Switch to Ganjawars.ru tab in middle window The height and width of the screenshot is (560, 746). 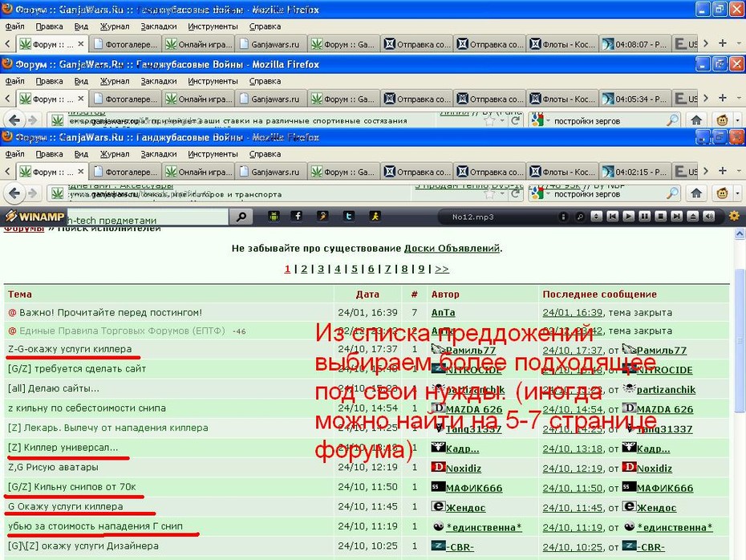(x=270, y=99)
